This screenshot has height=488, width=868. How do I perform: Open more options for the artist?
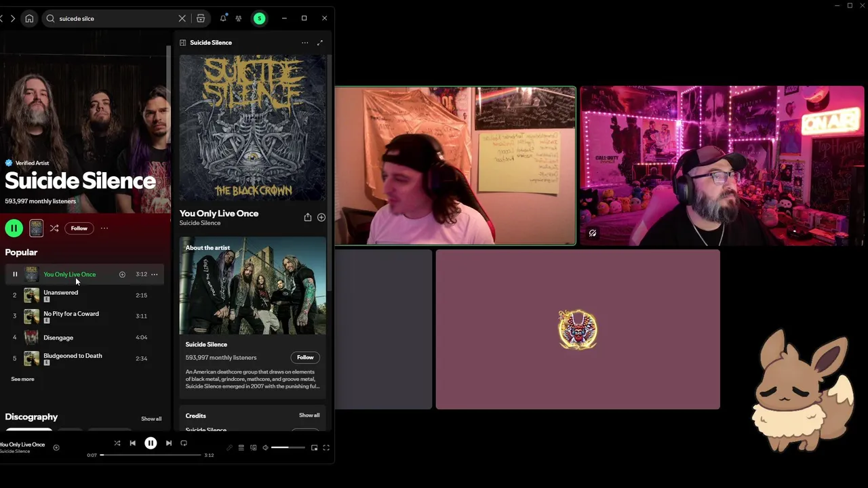(104, 228)
